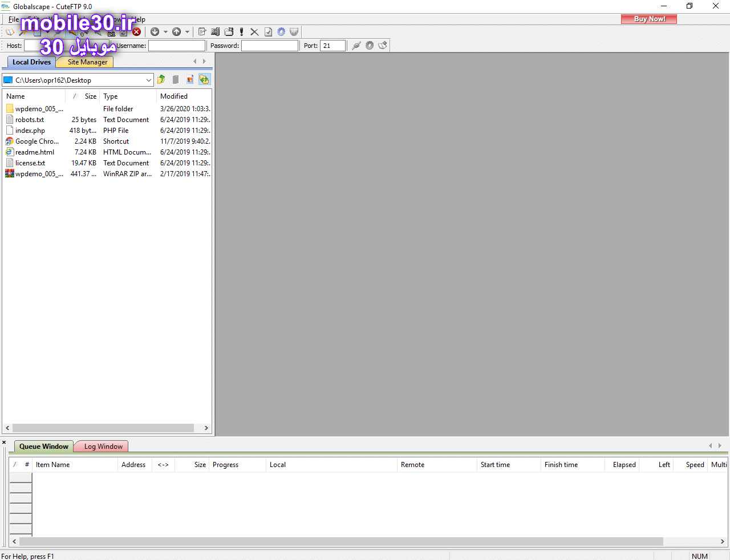This screenshot has width=730, height=560.
Task: Click the Password input field
Action: [x=269, y=46]
